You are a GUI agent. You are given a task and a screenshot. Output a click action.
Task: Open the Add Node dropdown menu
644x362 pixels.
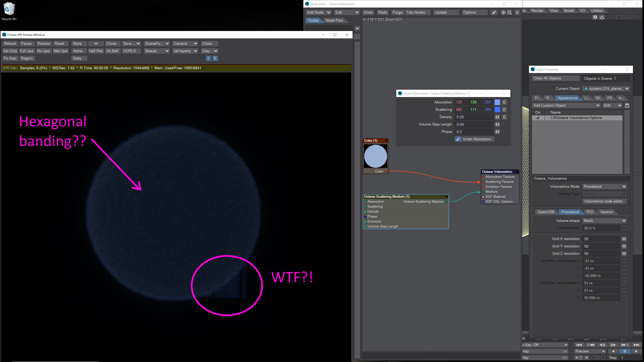[318, 13]
